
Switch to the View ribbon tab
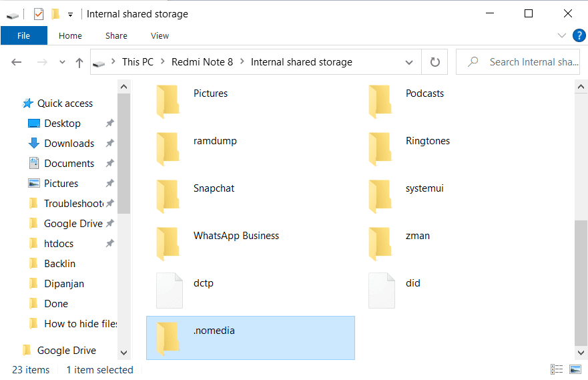click(x=160, y=35)
